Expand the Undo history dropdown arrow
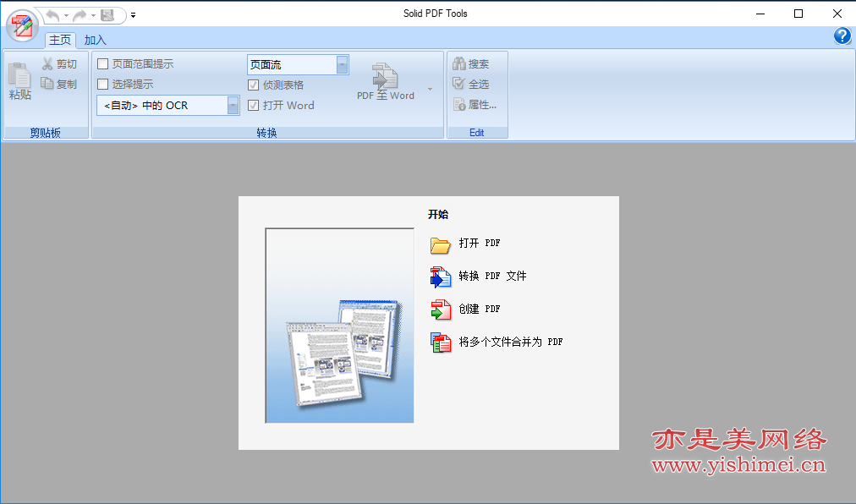The height and width of the screenshot is (504, 856). click(66, 15)
